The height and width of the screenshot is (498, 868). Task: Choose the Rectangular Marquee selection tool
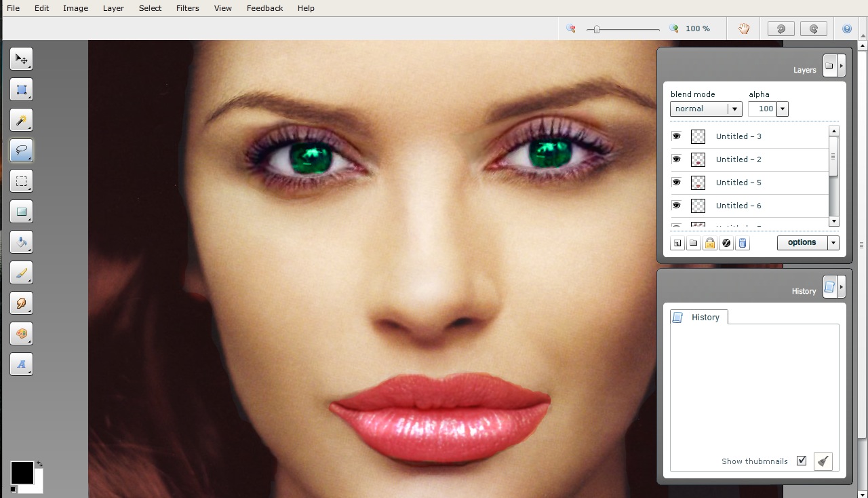[x=21, y=181]
